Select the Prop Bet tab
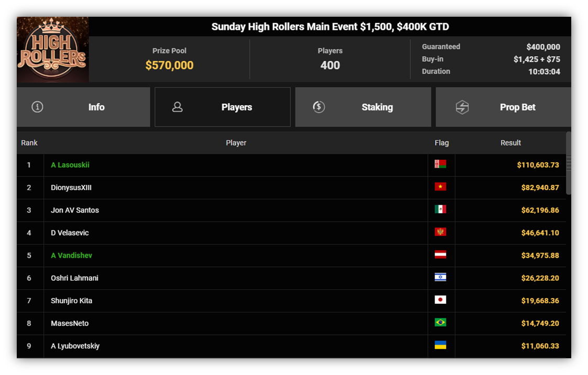This screenshot has width=588, height=375. tap(503, 107)
